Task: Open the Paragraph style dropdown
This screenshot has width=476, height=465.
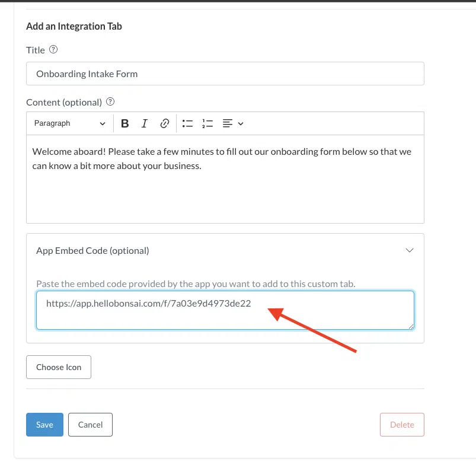Action: (69, 123)
